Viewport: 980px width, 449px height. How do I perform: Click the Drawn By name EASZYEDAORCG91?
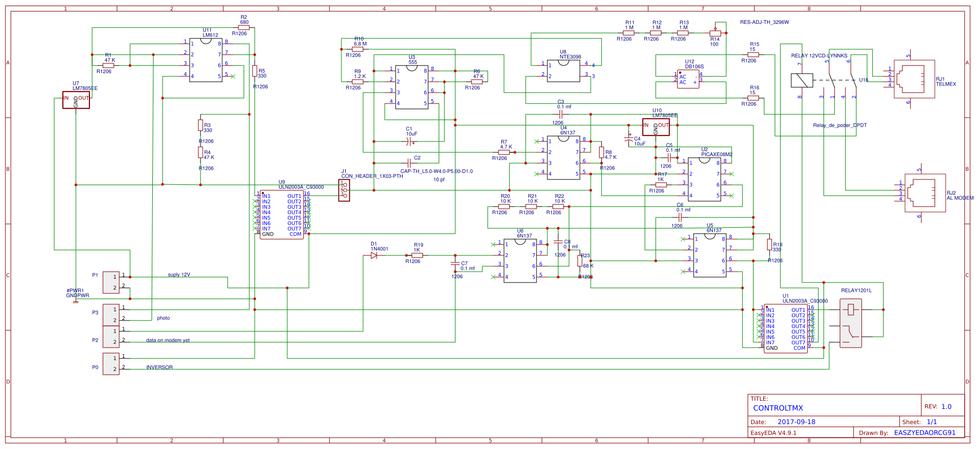pos(925,433)
